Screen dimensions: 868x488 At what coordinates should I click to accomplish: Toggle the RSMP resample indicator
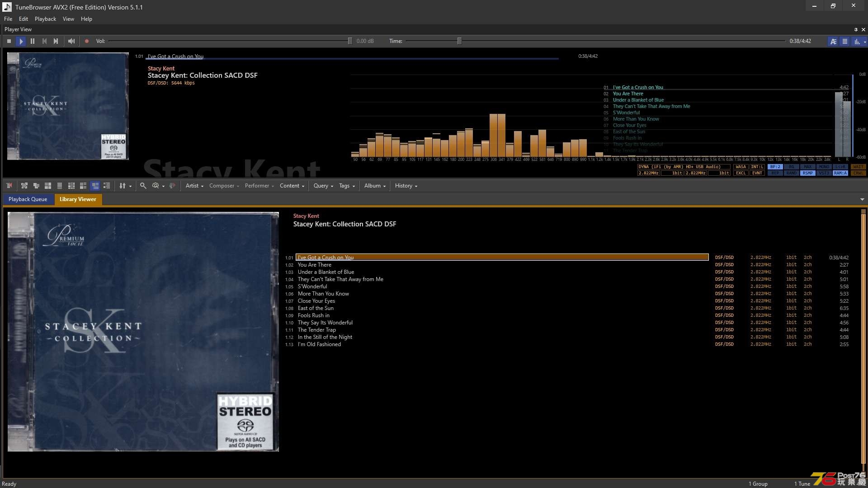point(808,173)
